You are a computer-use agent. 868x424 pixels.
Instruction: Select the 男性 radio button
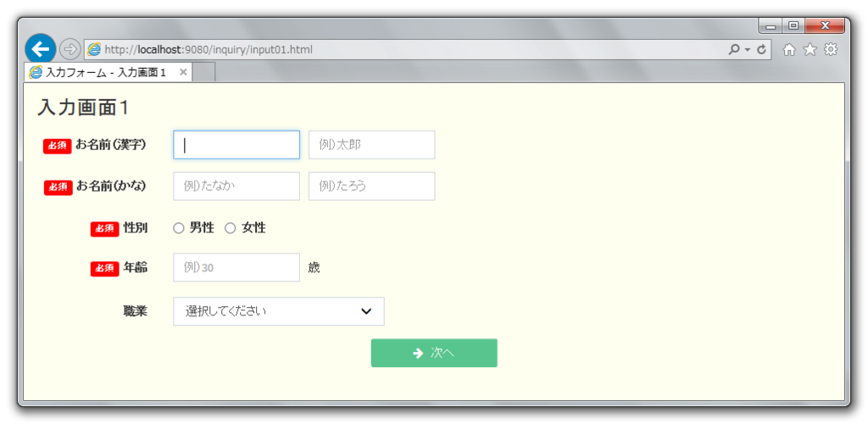pos(178,228)
